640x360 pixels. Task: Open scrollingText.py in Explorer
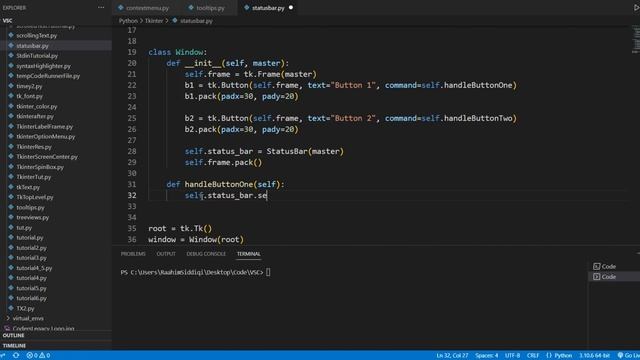(x=36, y=36)
